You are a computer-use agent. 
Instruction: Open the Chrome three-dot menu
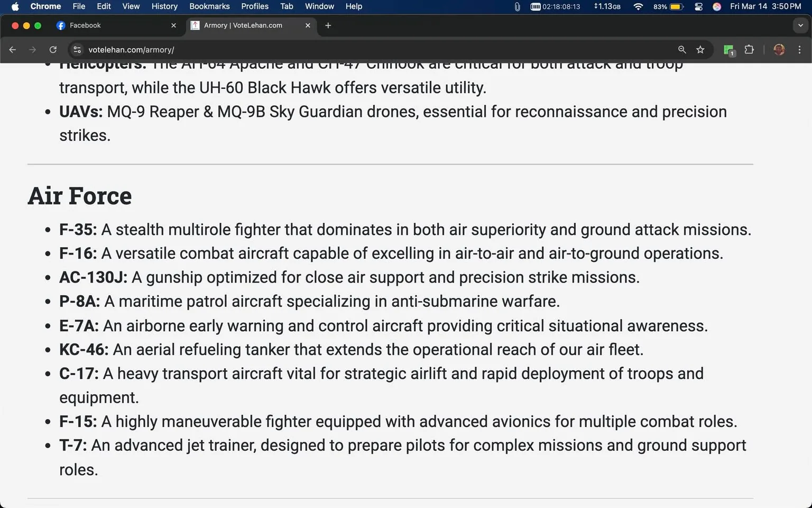(800, 49)
